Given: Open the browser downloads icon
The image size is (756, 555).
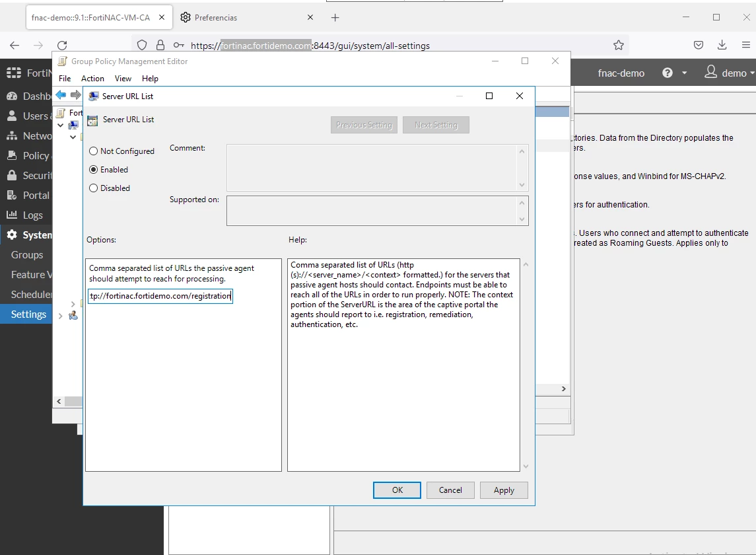Looking at the screenshot, I should click(722, 46).
